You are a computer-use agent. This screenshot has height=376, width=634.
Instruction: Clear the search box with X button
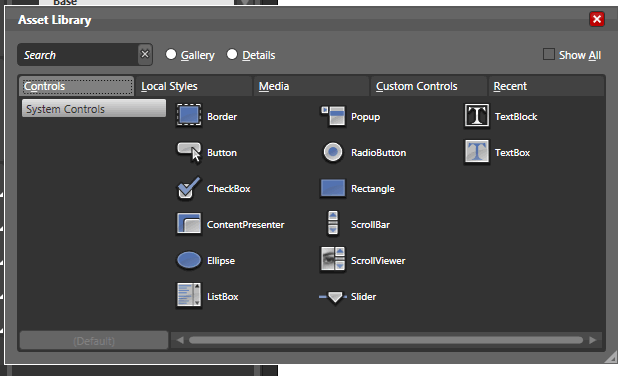tap(145, 54)
